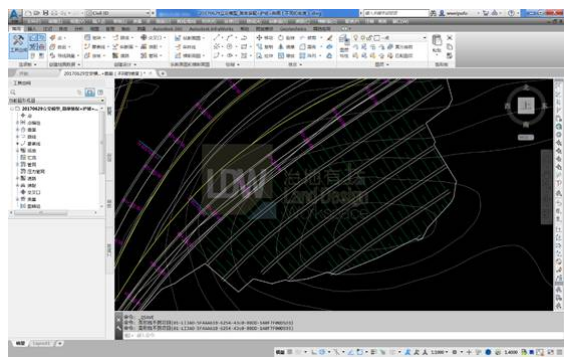Select the 放坡 Grading tool in ribbon
Viewport: 569px width, 363px height.
tap(95, 56)
